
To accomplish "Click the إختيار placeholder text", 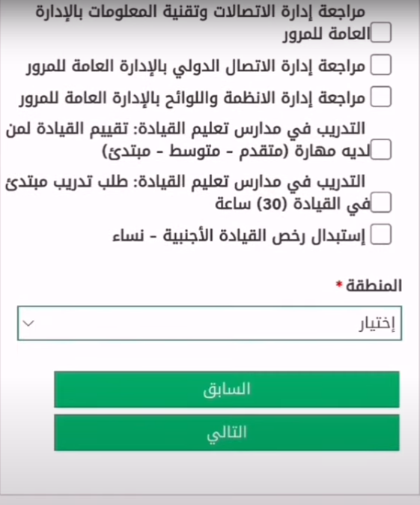I will click(x=377, y=324).
